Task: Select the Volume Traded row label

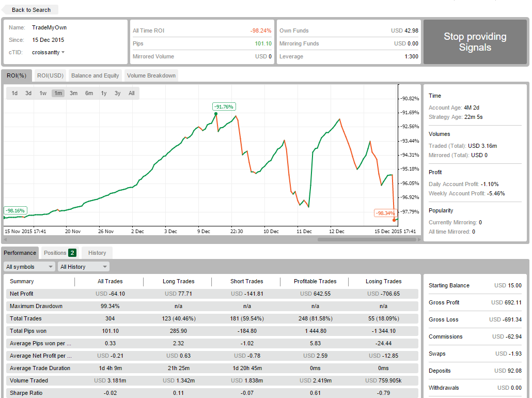Action: tap(29, 380)
